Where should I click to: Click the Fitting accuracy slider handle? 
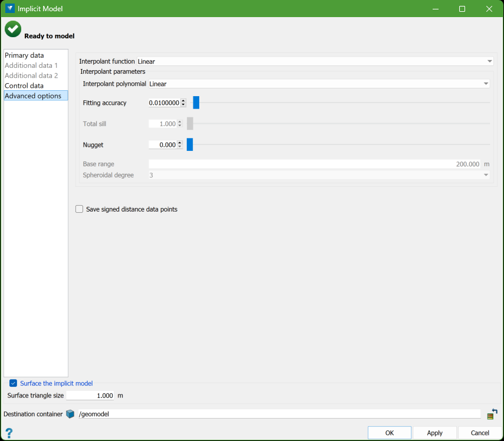point(196,103)
